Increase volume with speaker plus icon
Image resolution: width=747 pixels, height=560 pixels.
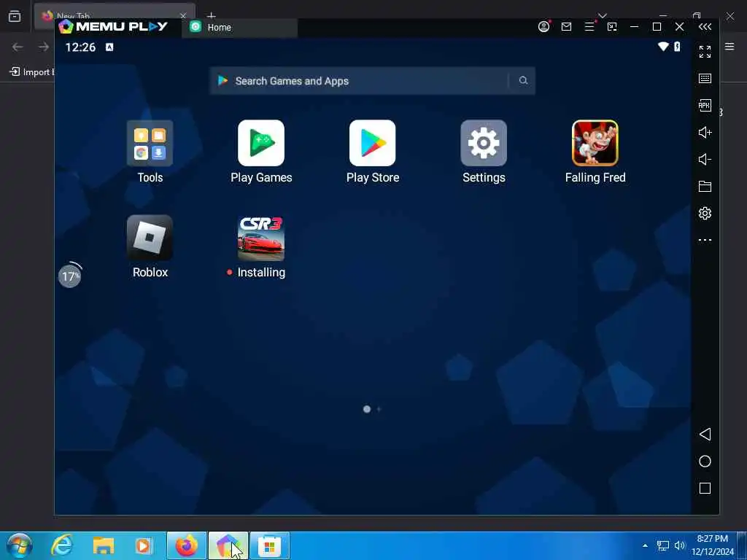[x=705, y=133]
